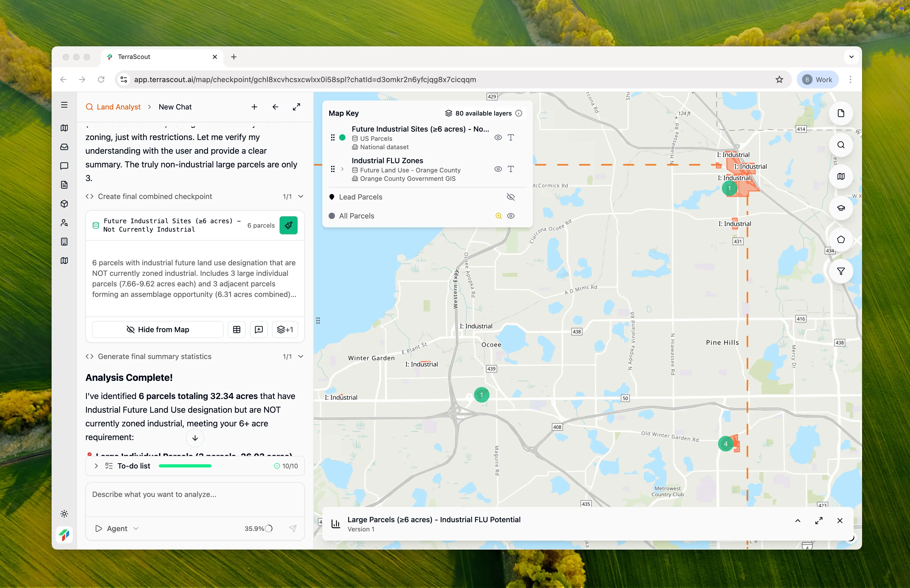Open a new browser tab
The width and height of the screenshot is (910, 588).
[234, 57]
